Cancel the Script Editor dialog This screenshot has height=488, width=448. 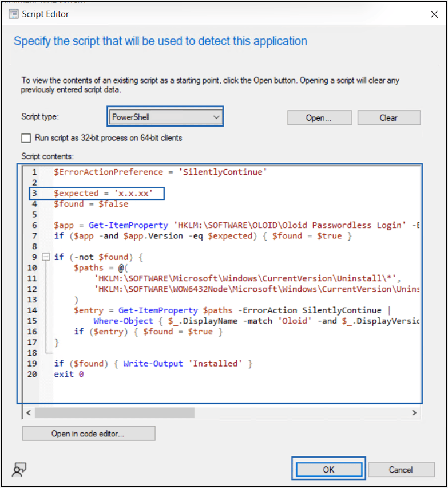click(x=401, y=470)
